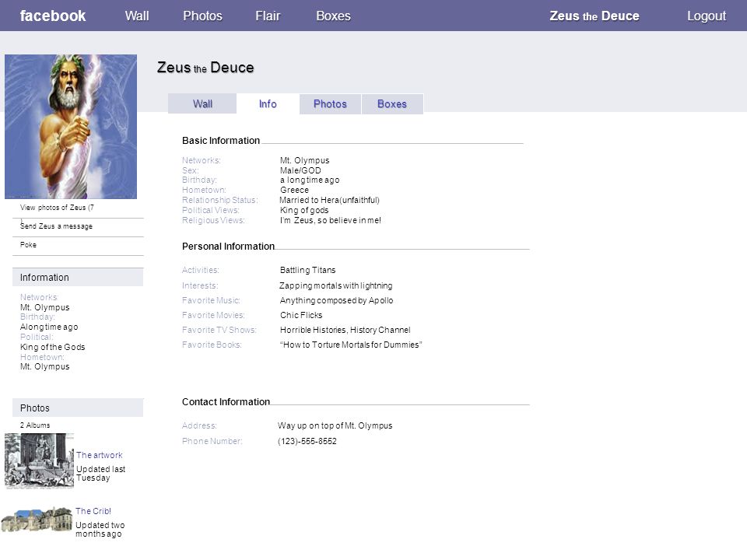Click 'Zapping mortals with lightning' interest

[336, 285]
